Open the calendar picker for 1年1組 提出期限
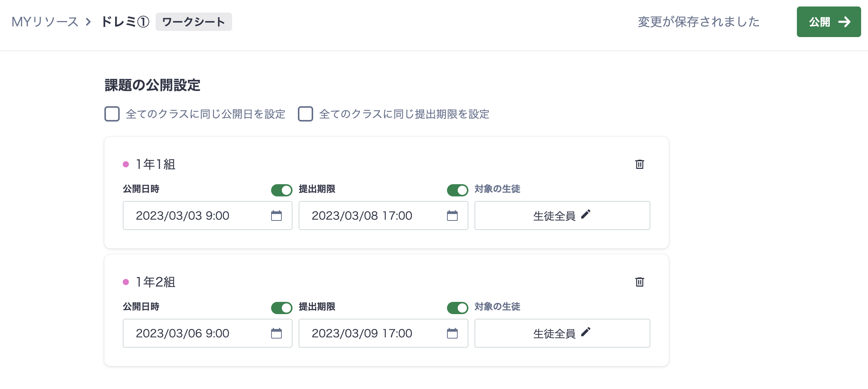The height and width of the screenshot is (389, 868). (452, 216)
